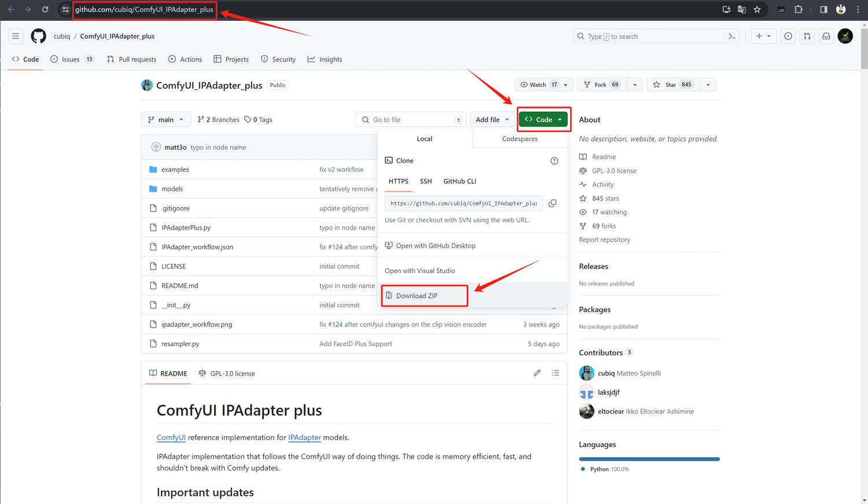
Task: Open the models folder
Action: (x=172, y=189)
